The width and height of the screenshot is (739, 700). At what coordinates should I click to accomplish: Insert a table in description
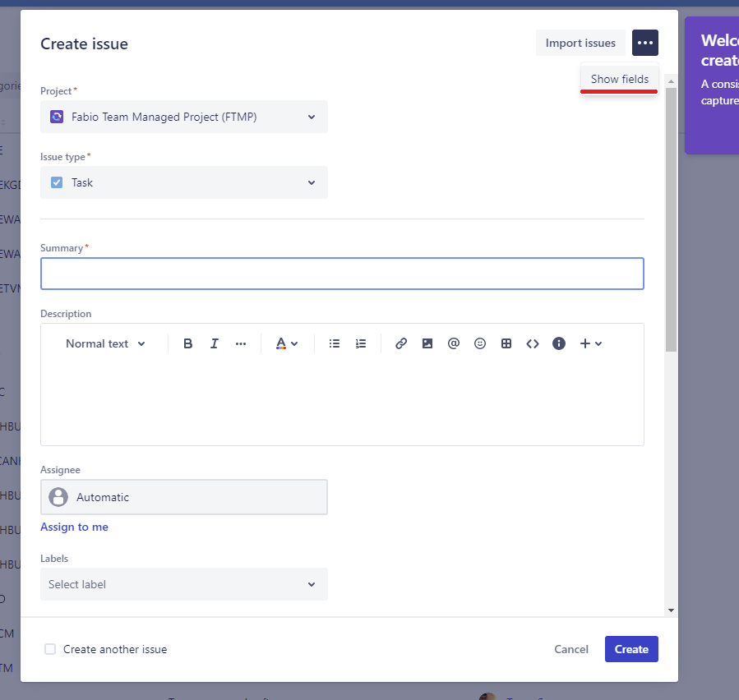(x=506, y=344)
